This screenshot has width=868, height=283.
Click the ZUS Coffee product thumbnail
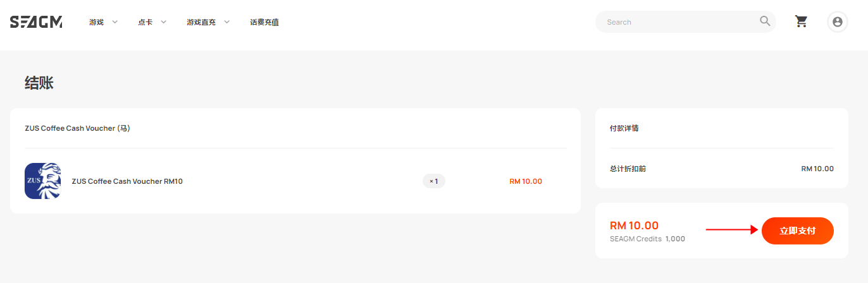click(42, 181)
